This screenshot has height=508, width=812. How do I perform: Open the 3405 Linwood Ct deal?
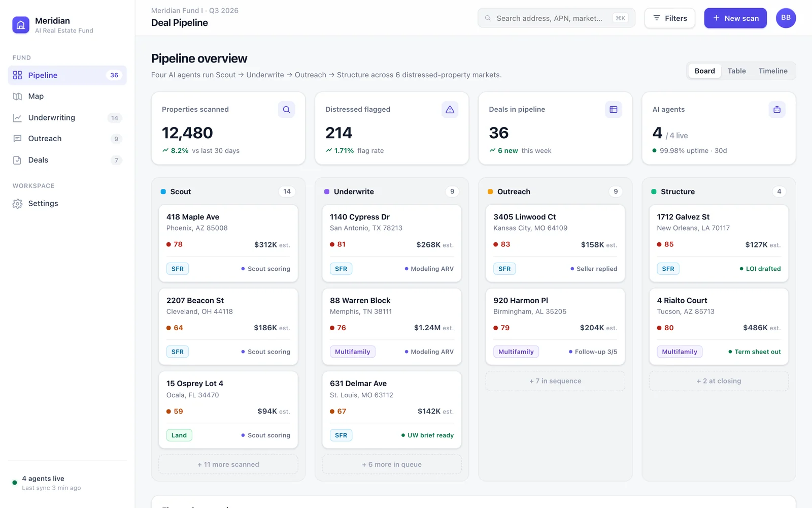point(555,243)
